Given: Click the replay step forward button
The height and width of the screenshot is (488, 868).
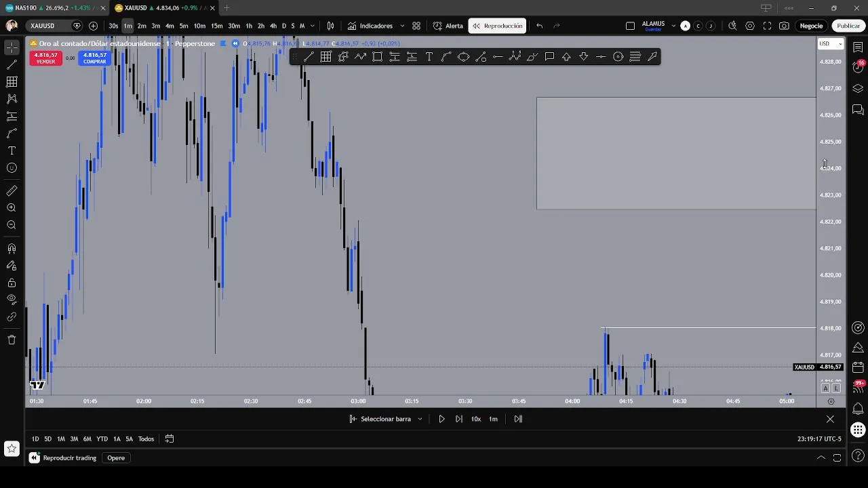Looking at the screenshot, I should (459, 419).
